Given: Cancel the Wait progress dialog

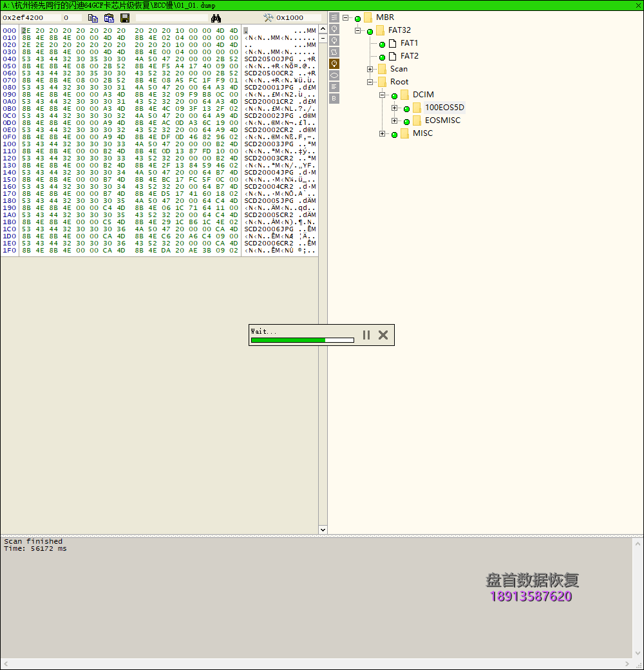Looking at the screenshot, I should coord(383,335).
